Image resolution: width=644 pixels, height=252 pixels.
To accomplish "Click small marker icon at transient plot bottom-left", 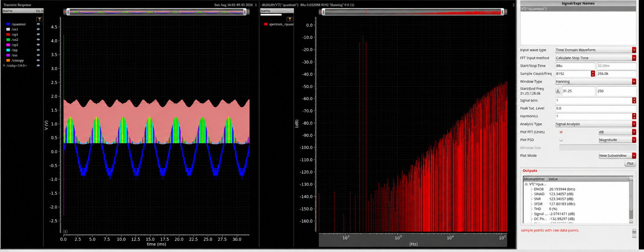I will (65, 231).
